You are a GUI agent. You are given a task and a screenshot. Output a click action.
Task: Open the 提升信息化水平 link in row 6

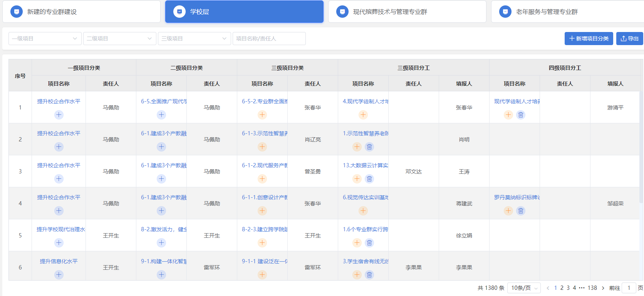pos(59,261)
